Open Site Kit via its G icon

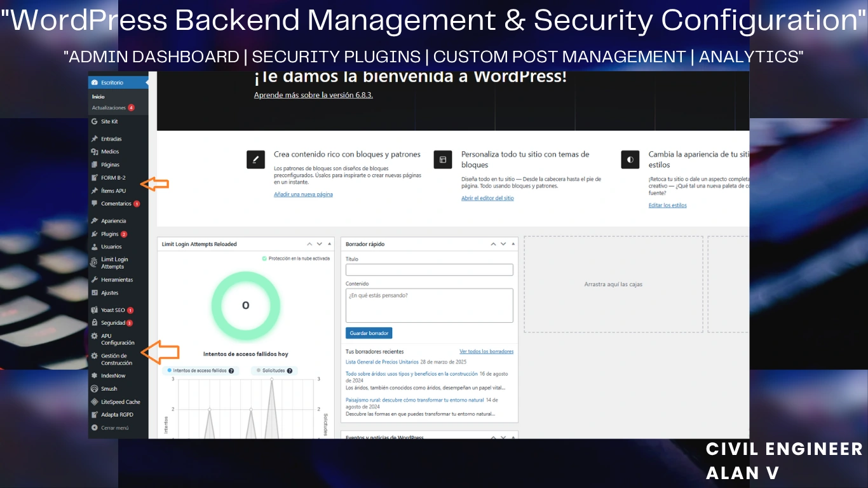95,121
